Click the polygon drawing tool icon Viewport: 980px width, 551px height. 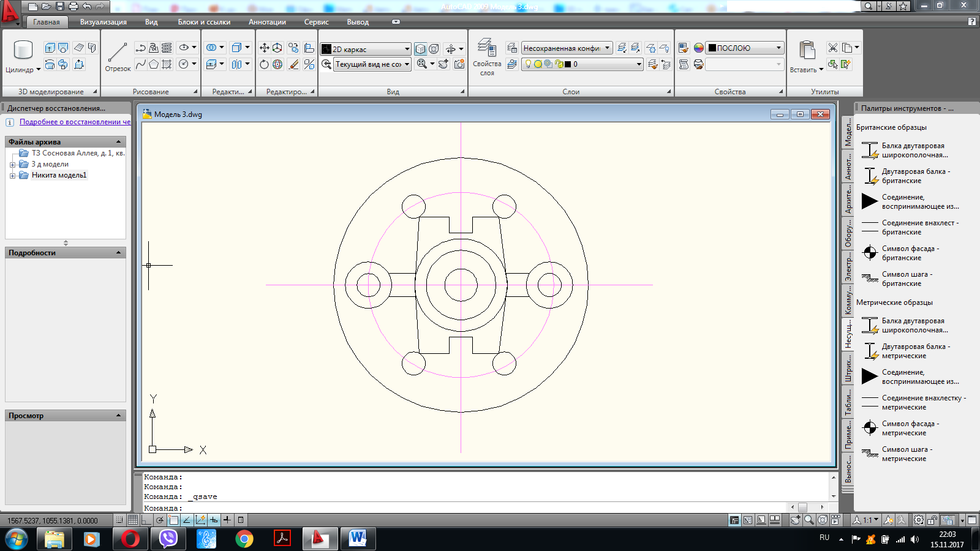point(154,64)
